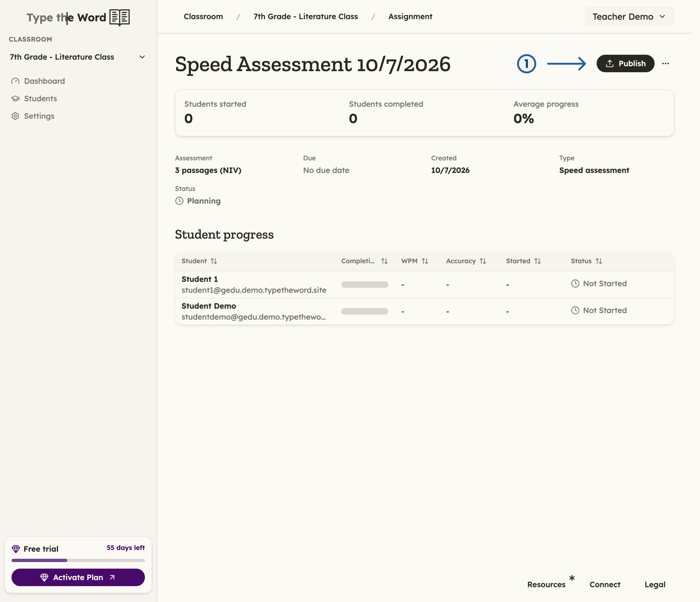
Task: Sort by Completion column arrows
Action: [x=384, y=261]
